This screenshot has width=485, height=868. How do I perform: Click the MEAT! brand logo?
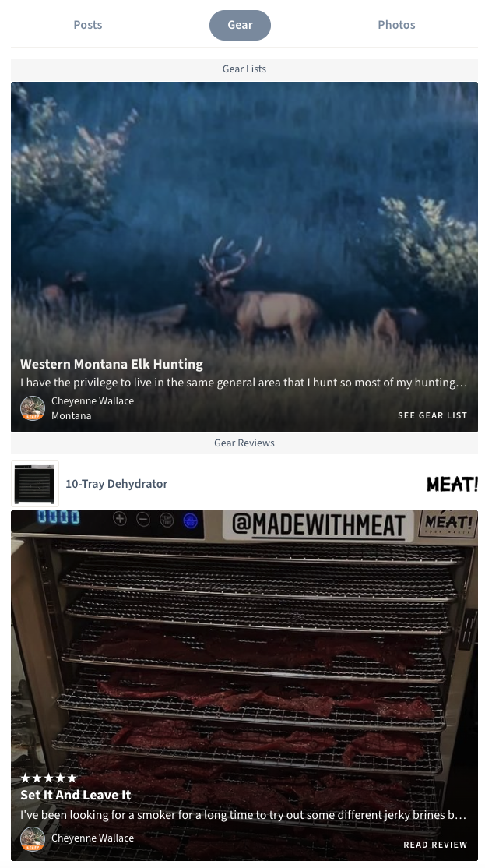tap(452, 485)
